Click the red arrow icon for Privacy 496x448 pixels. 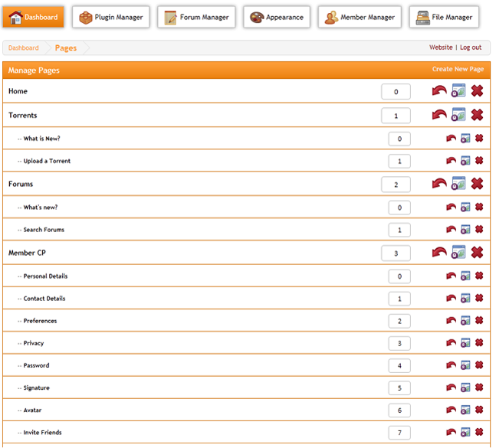click(451, 343)
